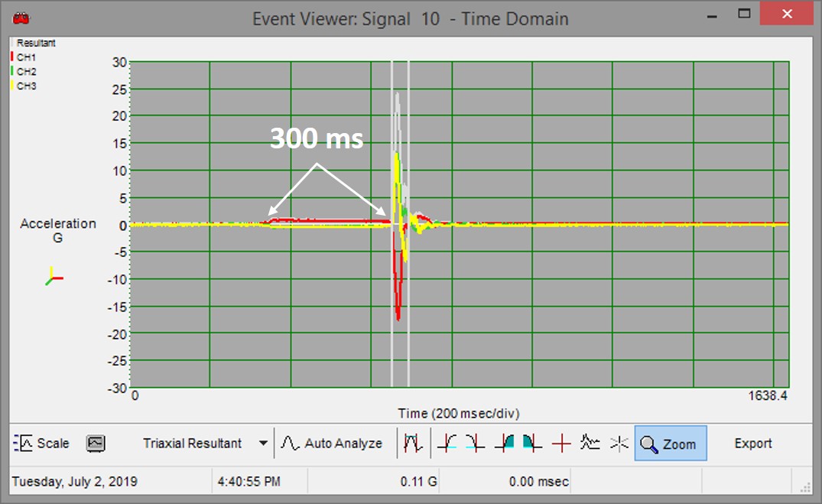
Task: Click the waveform overlay chart icon
Action: [x=590, y=443]
